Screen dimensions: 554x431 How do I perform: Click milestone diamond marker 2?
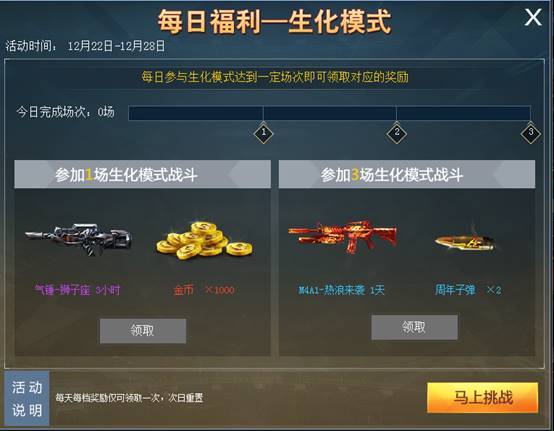396,133
